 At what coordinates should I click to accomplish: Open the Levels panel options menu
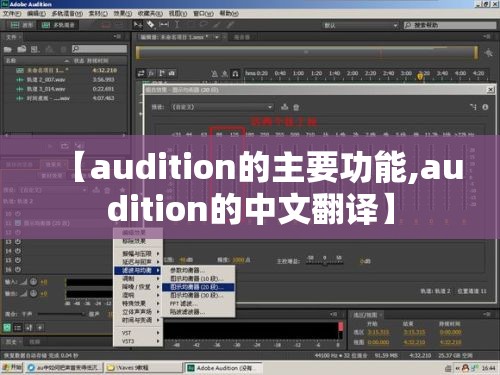pos(333,314)
